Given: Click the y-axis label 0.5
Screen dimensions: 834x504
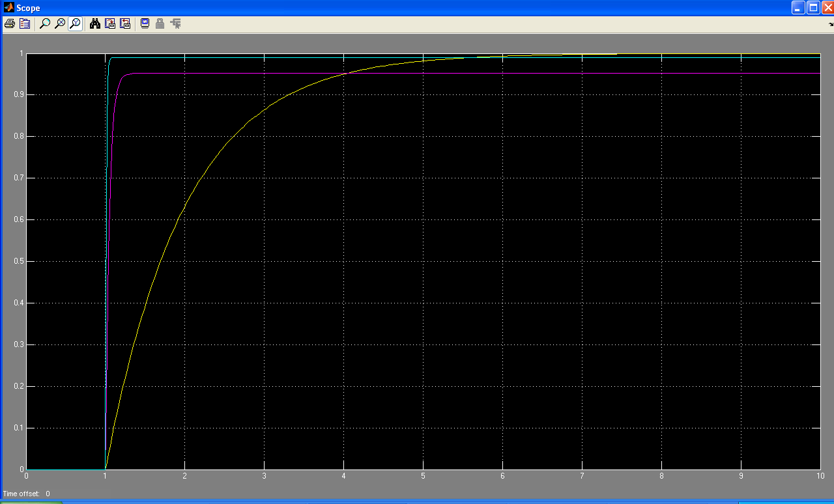Looking at the screenshot, I should tap(18, 262).
